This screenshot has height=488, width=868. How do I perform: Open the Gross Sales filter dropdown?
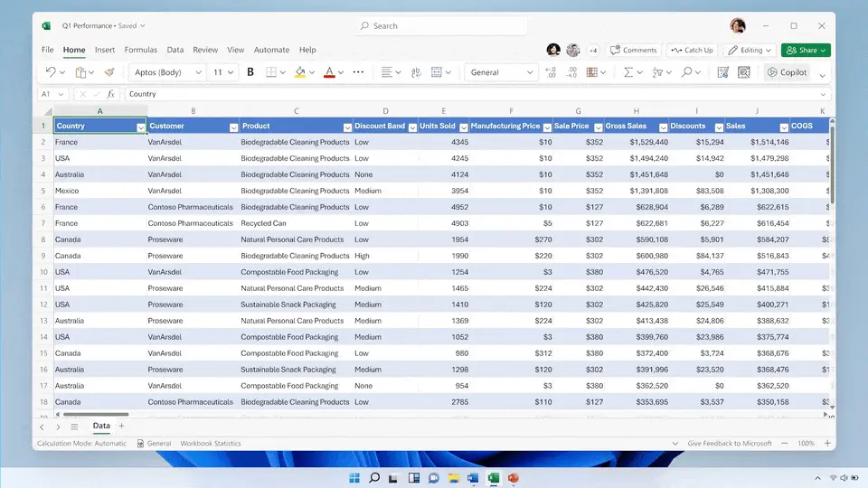pyautogui.click(x=663, y=127)
